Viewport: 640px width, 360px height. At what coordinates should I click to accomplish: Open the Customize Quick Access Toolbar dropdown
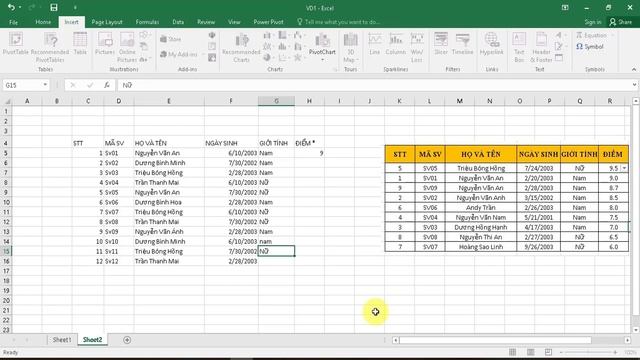75,7
